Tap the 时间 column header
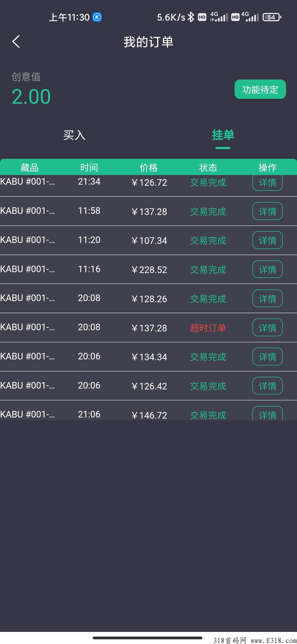This screenshot has width=297, height=644. point(89,167)
